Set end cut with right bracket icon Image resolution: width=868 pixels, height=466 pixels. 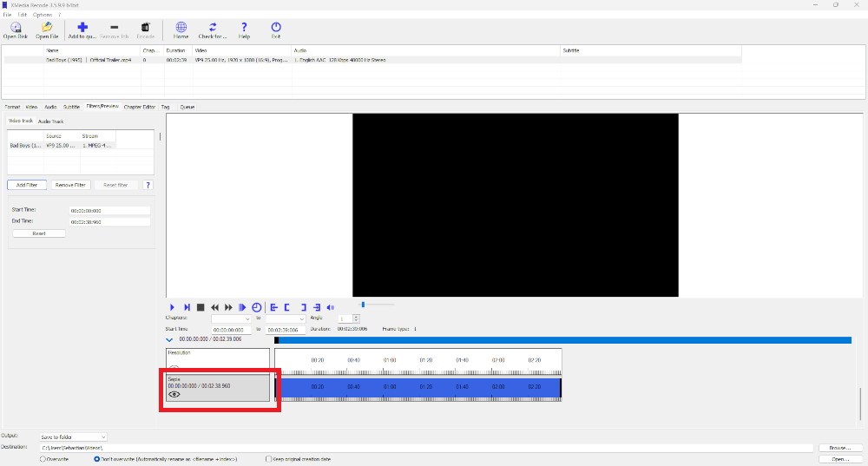(x=303, y=307)
